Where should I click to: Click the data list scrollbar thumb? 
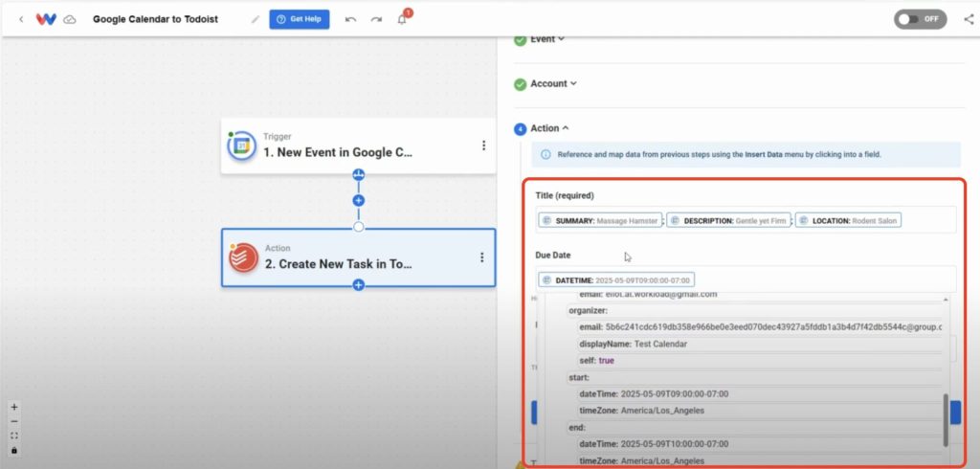[x=946, y=420]
